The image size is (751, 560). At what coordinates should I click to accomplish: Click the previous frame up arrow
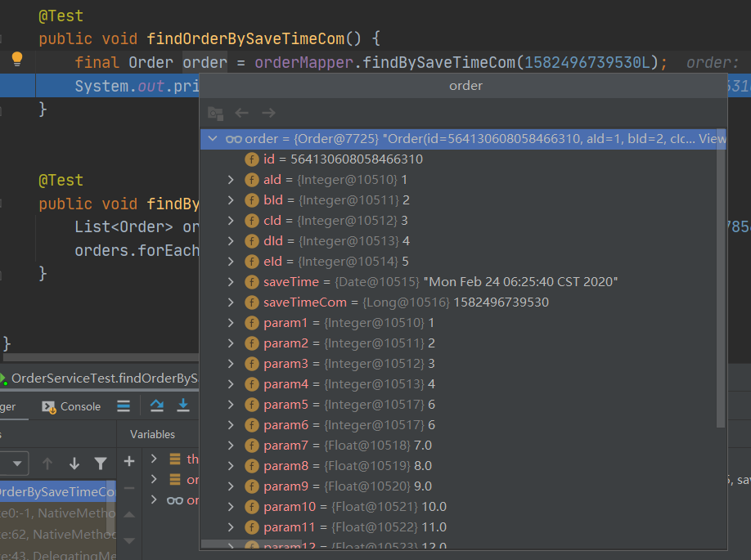tap(47, 464)
